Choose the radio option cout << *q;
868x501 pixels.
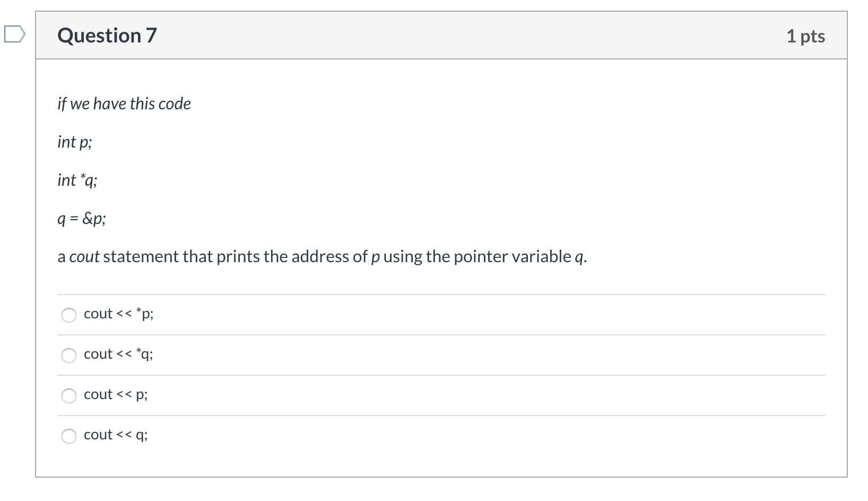tap(69, 356)
